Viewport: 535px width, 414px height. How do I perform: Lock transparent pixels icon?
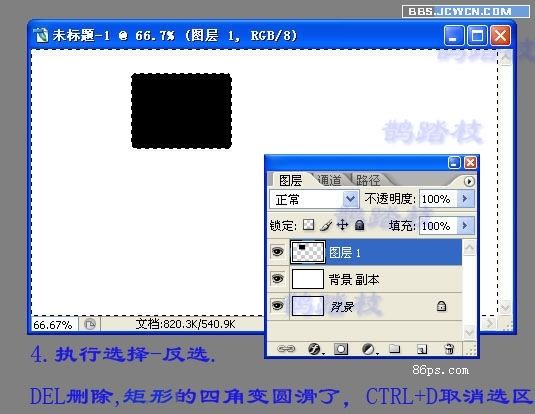tap(309, 225)
